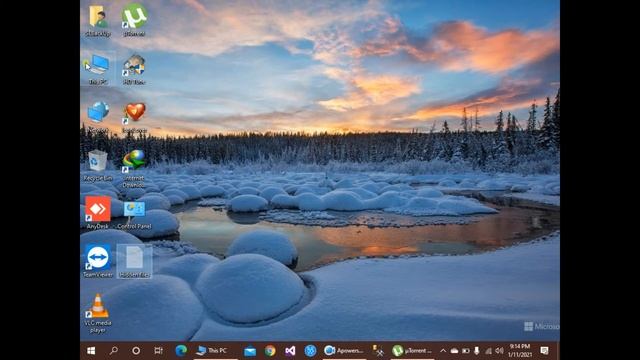Select the Hidden files desktop item
This screenshot has width=640, height=360.
134,261
